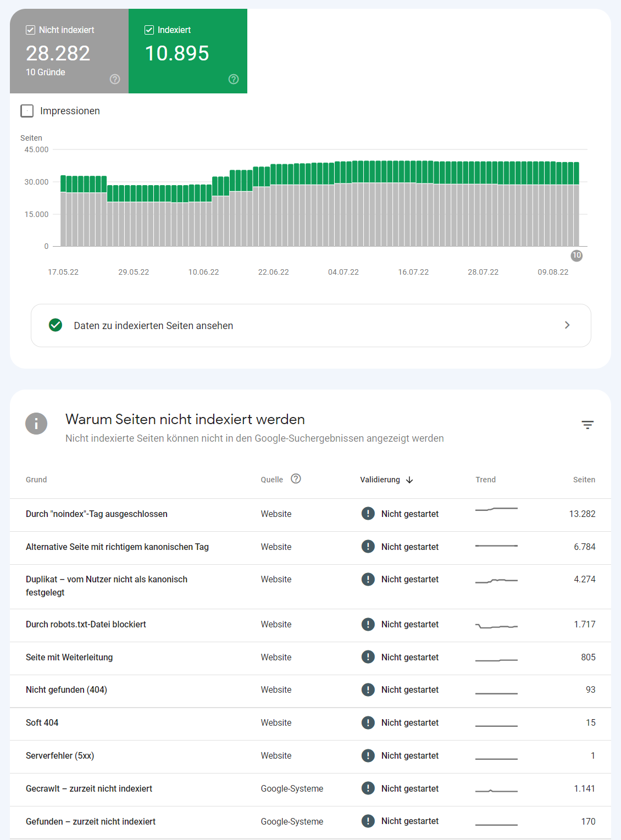Open indexed pages data via the right chevron
Image resolution: width=621 pixels, height=840 pixels.
click(567, 325)
